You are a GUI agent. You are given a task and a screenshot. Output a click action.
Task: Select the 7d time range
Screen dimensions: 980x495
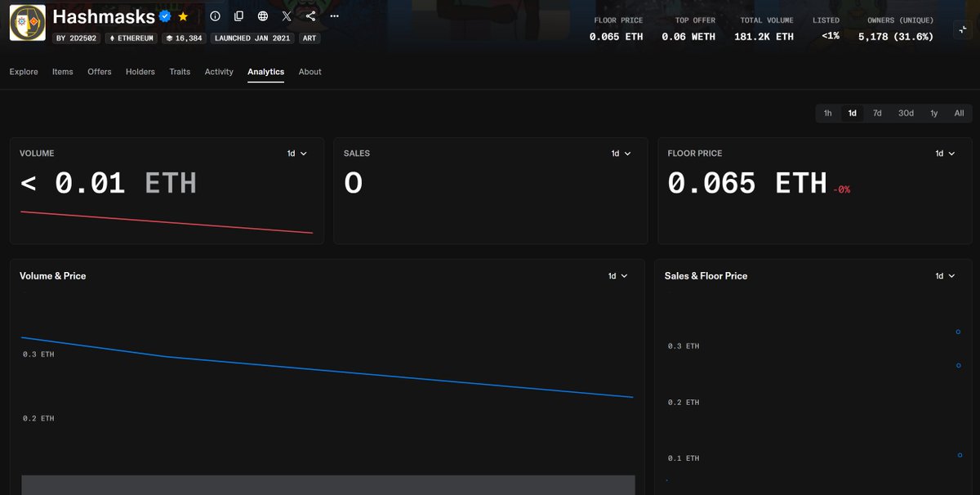[x=877, y=114]
